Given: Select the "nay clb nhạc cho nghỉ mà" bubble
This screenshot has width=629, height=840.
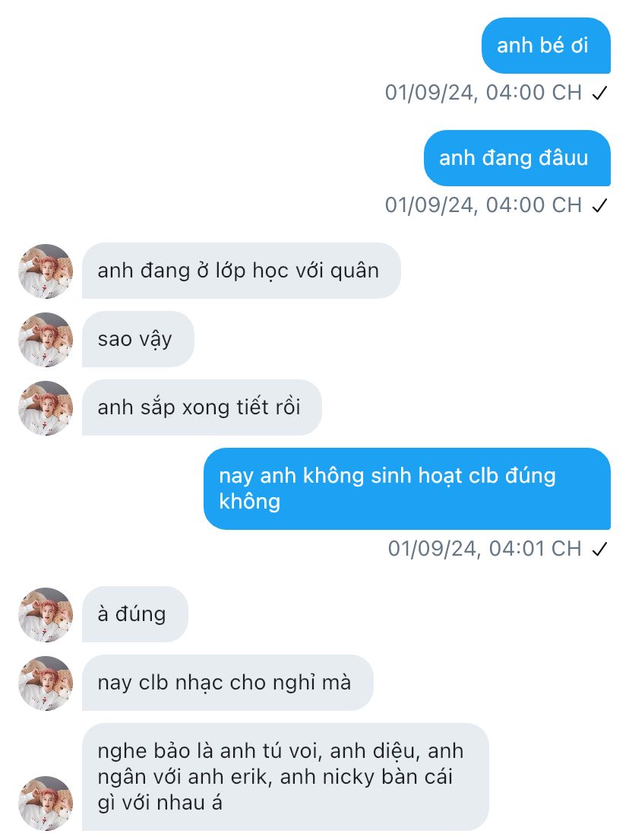Looking at the screenshot, I should (227, 683).
